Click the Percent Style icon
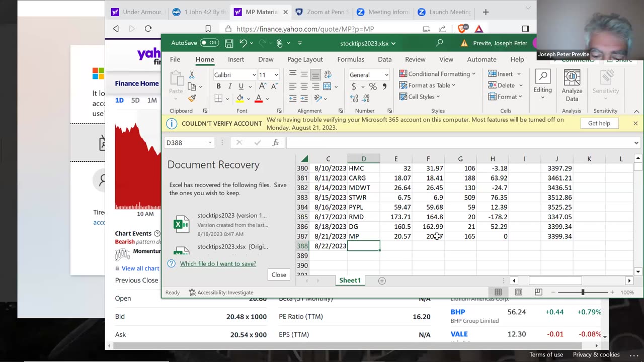The width and height of the screenshot is (644, 362). pyautogui.click(x=373, y=86)
